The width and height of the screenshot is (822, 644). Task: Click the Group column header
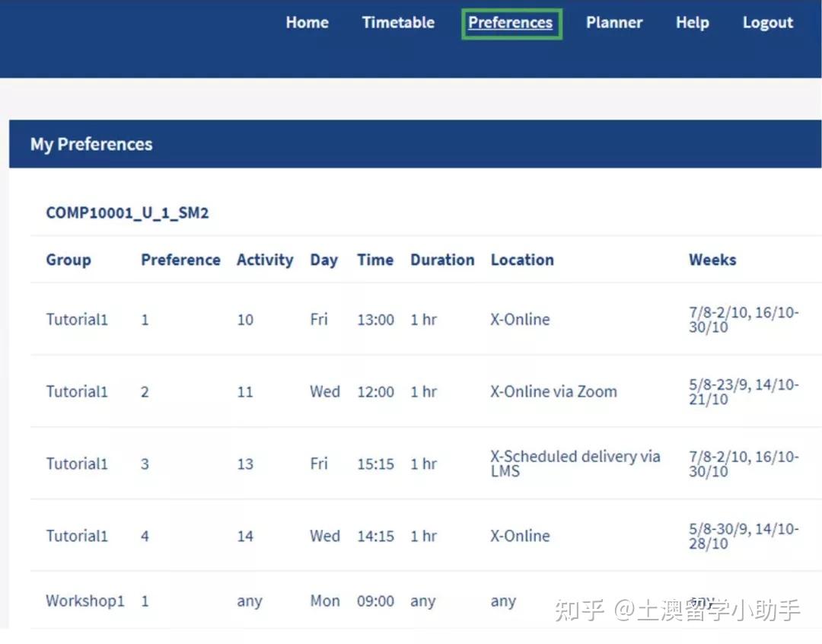[x=68, y=260]
